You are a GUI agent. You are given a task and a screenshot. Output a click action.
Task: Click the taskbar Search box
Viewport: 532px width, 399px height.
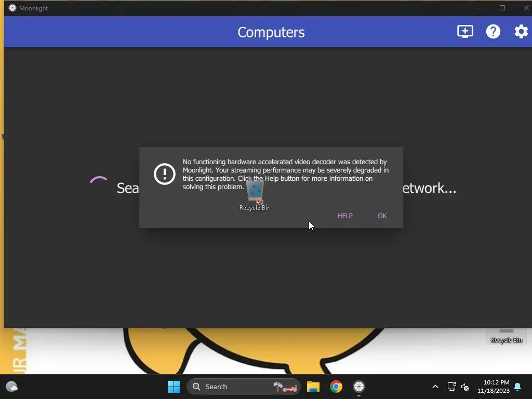click(243, 387)
